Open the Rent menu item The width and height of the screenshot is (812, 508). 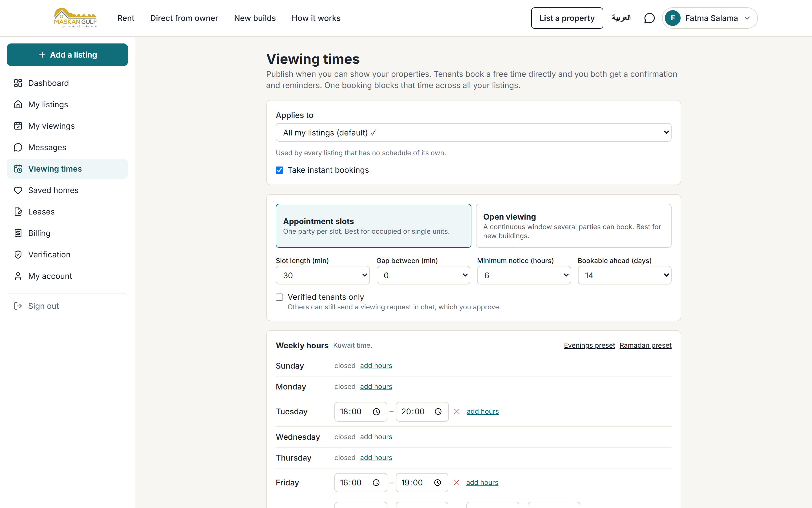click(126, 18)
